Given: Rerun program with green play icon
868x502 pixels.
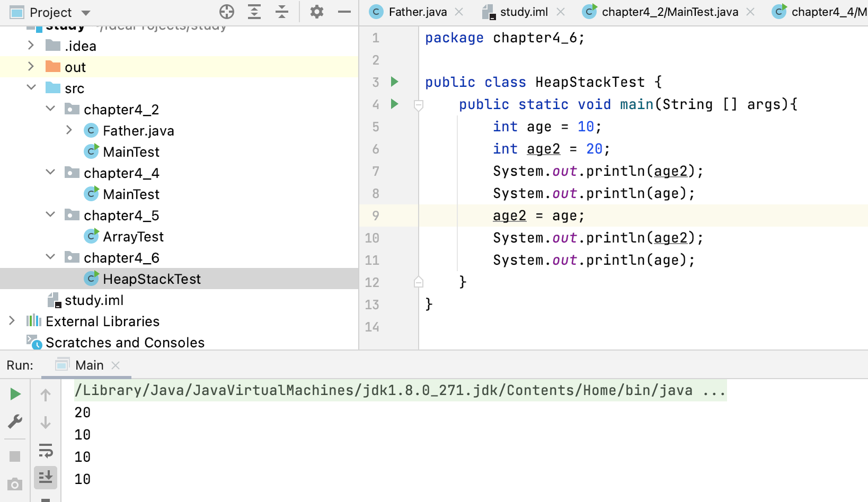Looking at the screenshot, I should [x=15, y=394].
